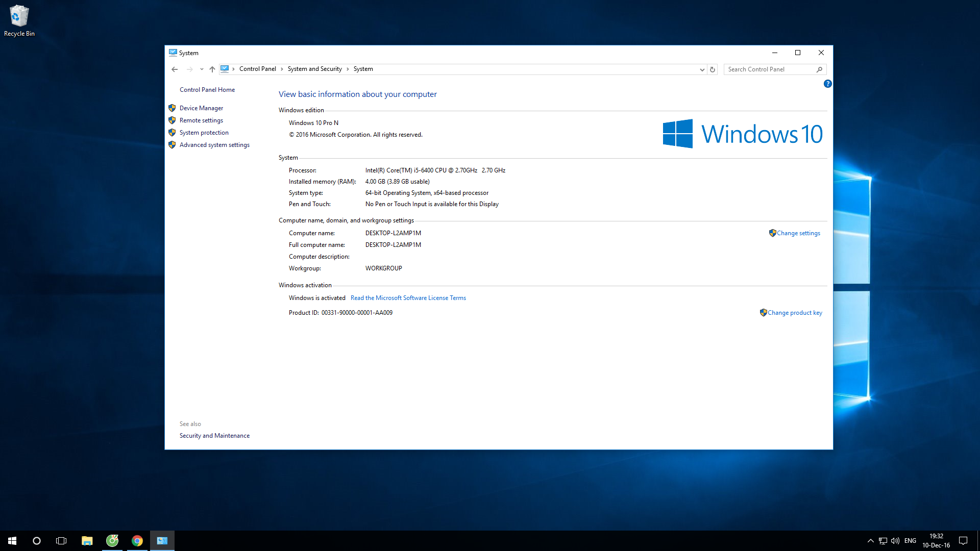The height and width of the screenshot is (551, 980).
Task: Show hidden system tray icons
Action: pos(870,541)
